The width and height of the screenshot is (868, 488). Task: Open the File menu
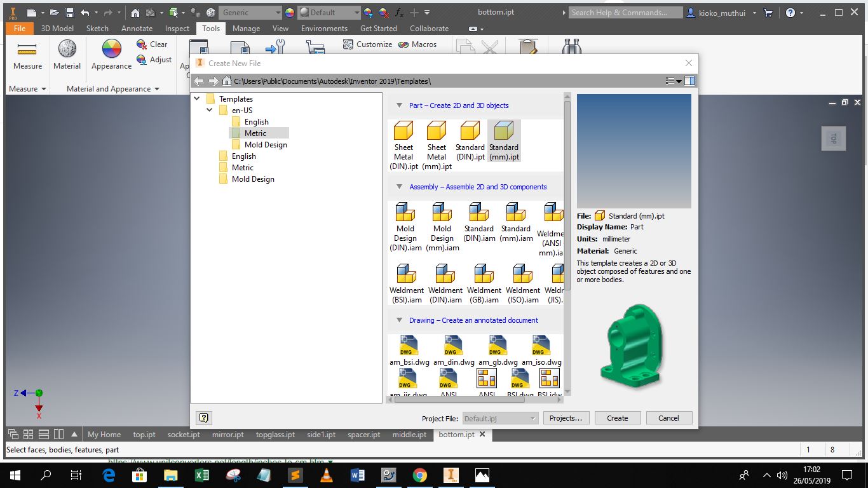(20, 29)
